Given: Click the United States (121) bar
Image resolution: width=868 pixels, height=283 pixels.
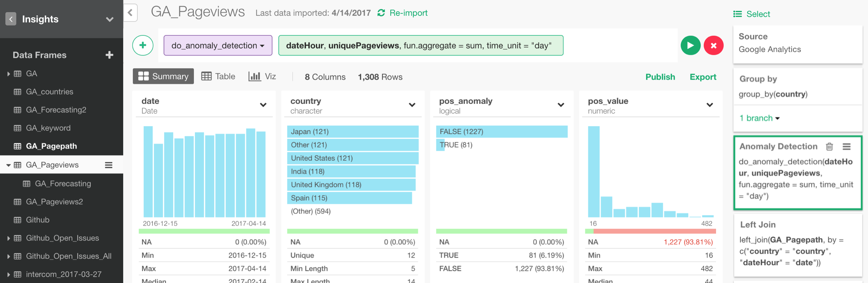Looking at the screenshot, I should coord(353,158).
